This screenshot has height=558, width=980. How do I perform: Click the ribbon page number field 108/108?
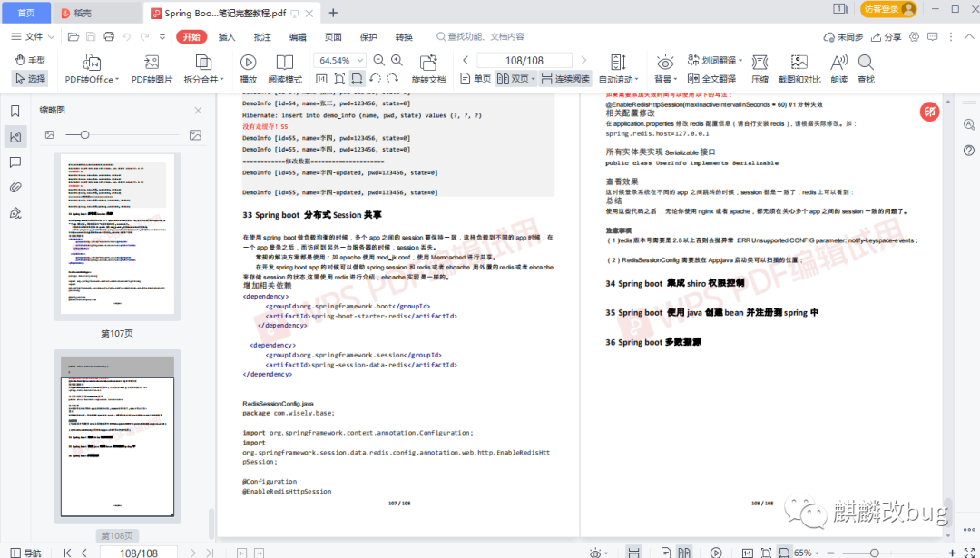pyautogui.click(x=524, y=61)
